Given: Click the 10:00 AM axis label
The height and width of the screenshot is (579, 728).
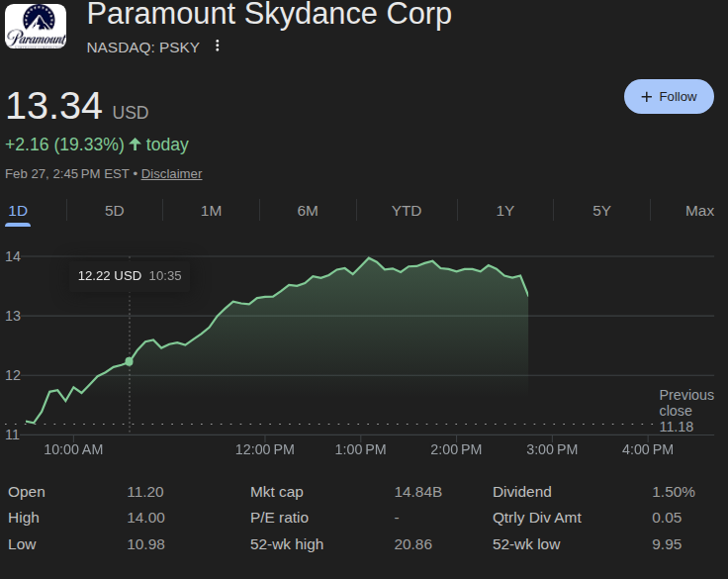Looking at the screenshot, I should tap(73, 449).
